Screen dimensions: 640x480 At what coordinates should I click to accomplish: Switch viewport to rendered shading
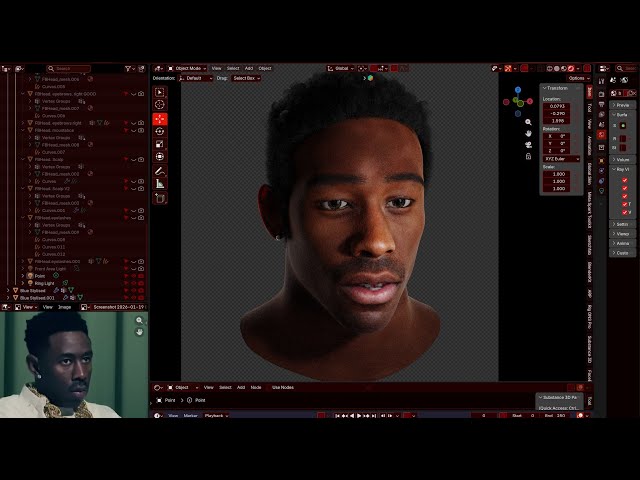(x=571, y=69)
